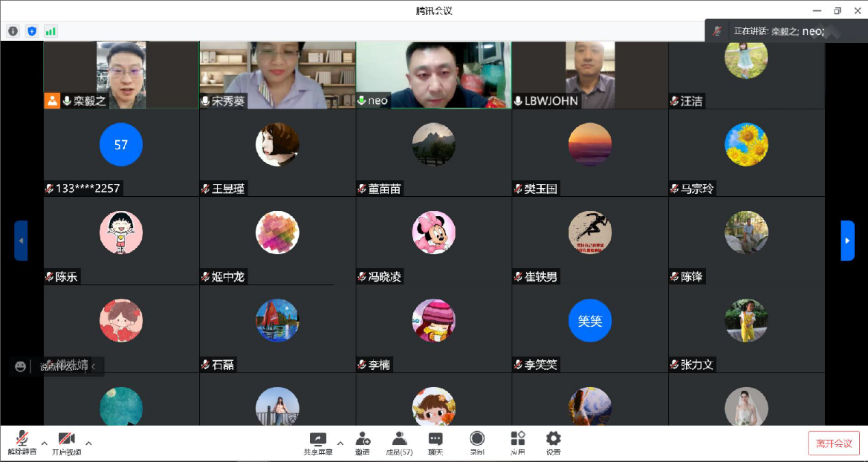Open 设置 settings gear

(x=553, y=442)
